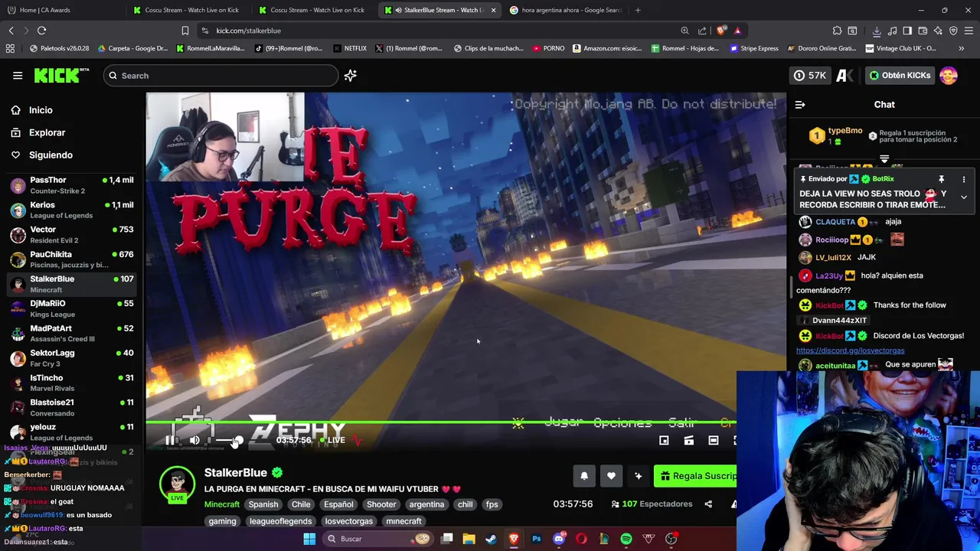This screenshot has height=551, width=980.
Task: Collapse the chat panel icon
Action: (x=800, y=105)
